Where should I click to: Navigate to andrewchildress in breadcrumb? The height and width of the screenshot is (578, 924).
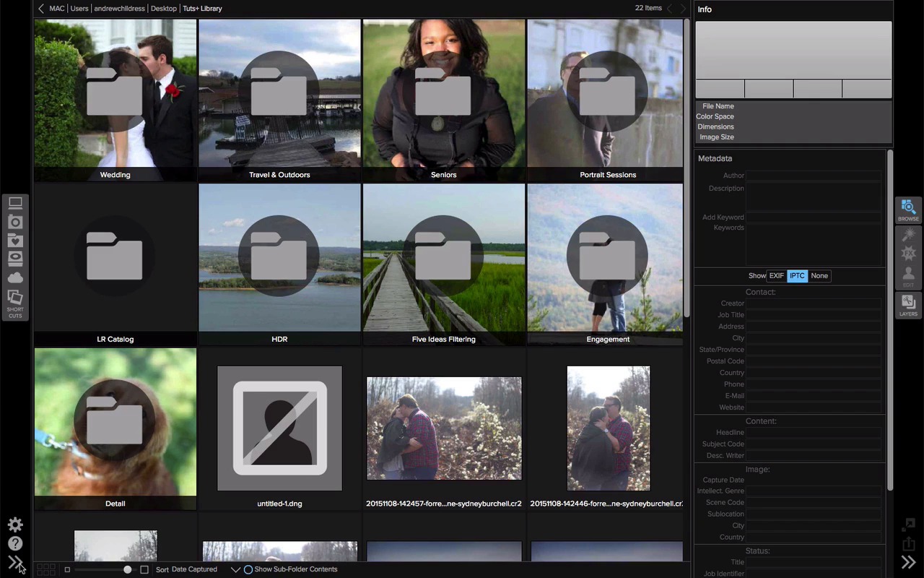tap(120, 9)
